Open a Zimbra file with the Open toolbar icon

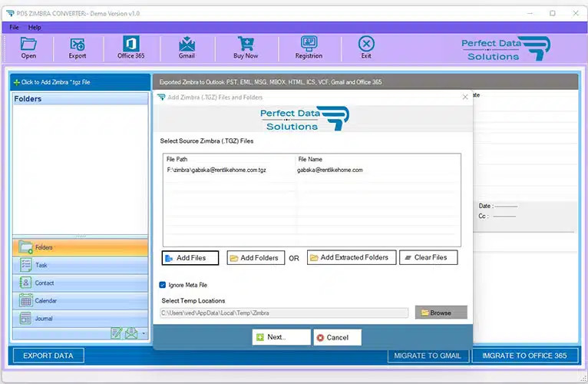[x=28, y=48]
